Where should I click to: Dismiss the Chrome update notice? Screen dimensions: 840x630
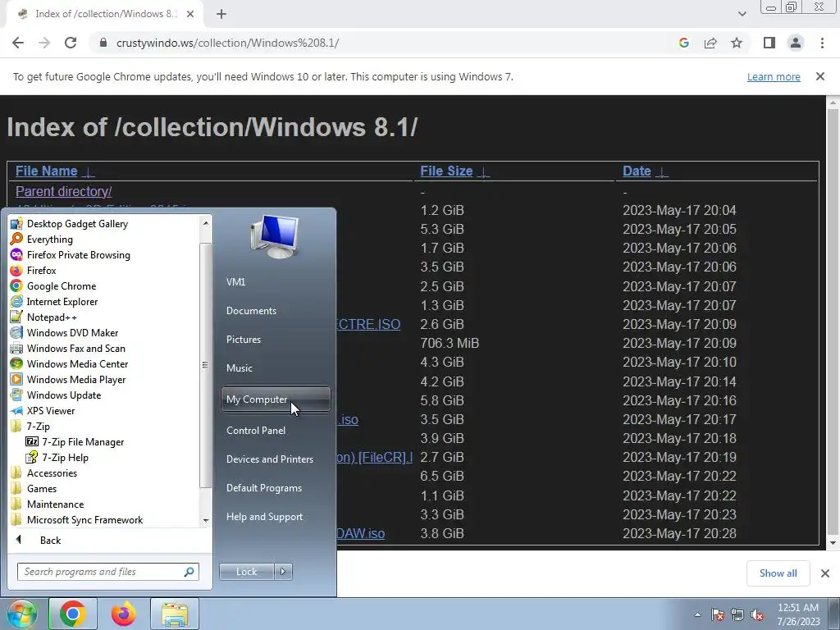tap(820, 76)
